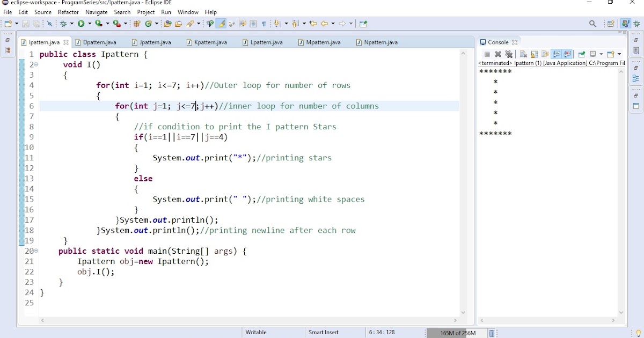Create a new Java class
Screen dimensions: 644x338
[148, 23]
